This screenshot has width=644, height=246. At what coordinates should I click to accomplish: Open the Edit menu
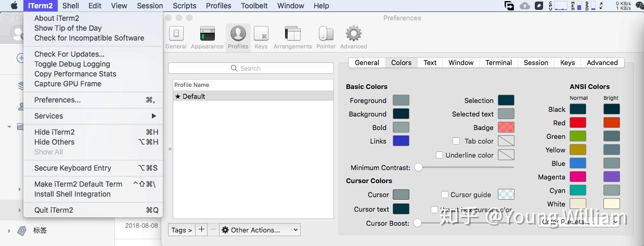click(x=95, y=6)
